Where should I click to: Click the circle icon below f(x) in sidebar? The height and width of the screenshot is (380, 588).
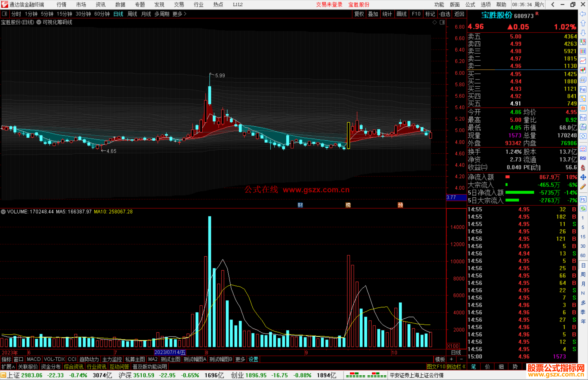pos(583,136)
